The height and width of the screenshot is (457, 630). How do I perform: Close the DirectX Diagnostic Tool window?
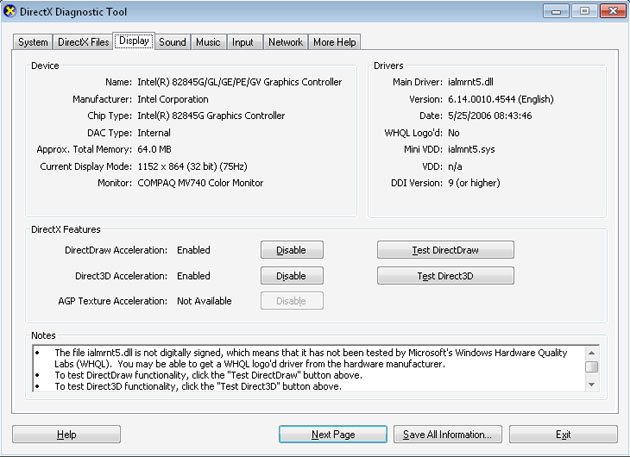click(613, 11)
